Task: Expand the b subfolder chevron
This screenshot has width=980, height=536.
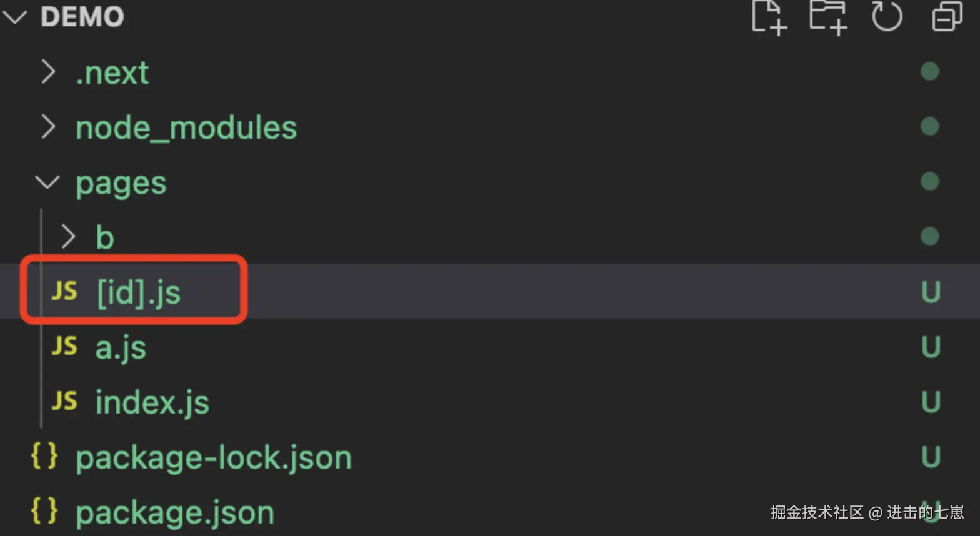Action: pos(67,237)
